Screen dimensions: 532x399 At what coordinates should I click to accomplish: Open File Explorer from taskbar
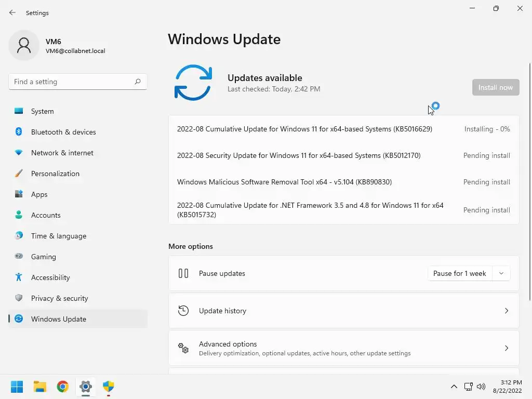point(39,387)
